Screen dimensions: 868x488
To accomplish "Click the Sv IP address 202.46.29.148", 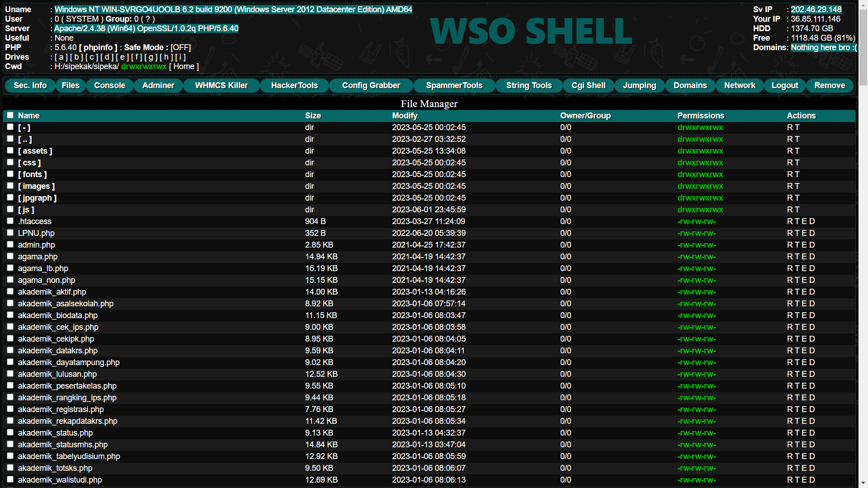I will [816, 9].
